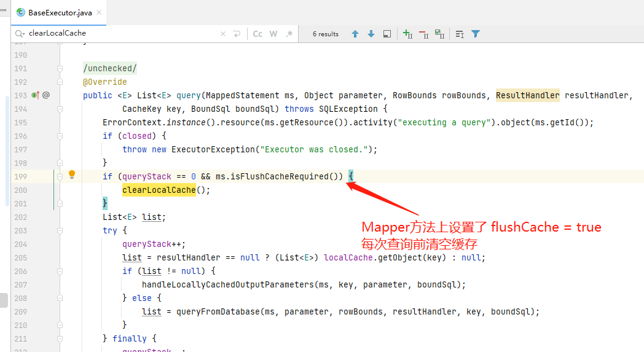The image size is (644, 352).
Task: Click the "executing a query" string
Action: click(x=444, y=122)
